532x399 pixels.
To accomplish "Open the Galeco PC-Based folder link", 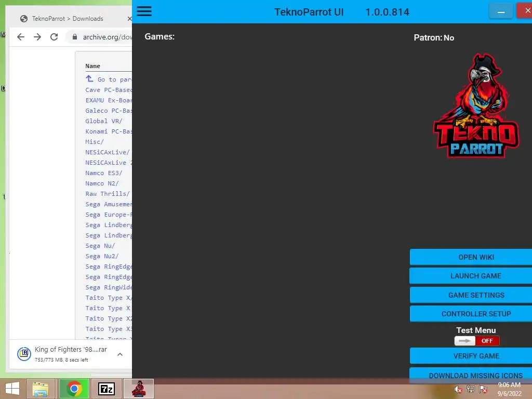I will click(x=108, y=111).
